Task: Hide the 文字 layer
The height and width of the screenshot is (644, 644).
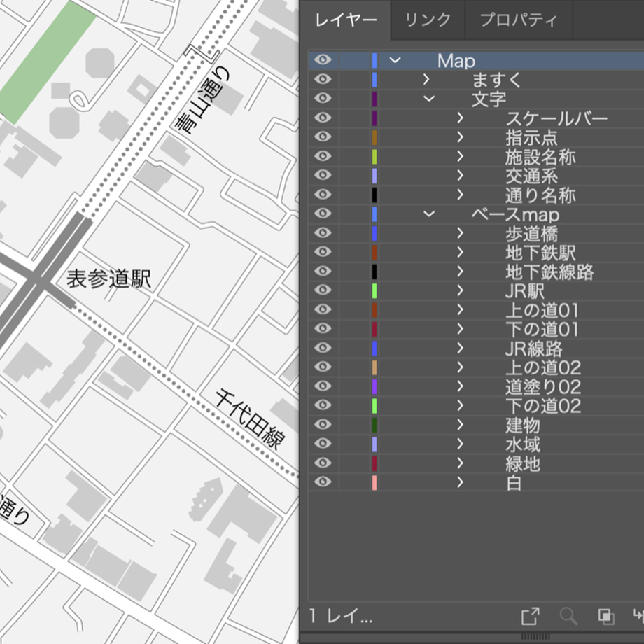Action: [323, 98]
